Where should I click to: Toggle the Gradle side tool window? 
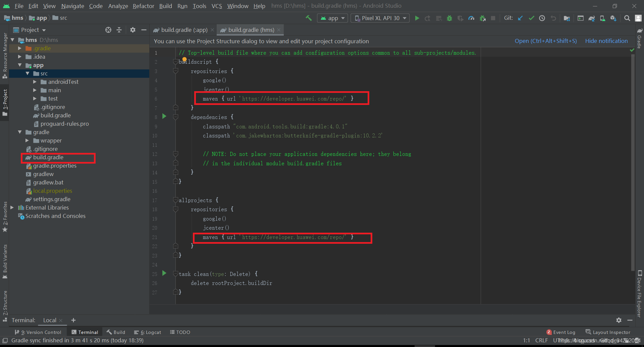pyautogui.click(x=639, y=39)
